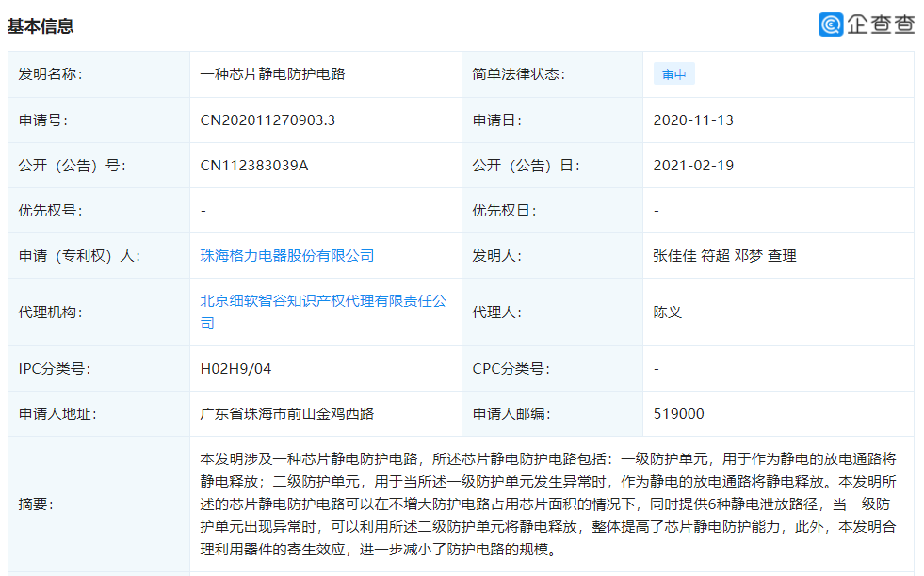Image resolution: width=924 pixels, height=576 pixels.
Task: Select IPC classification H02H9/04
Action: coord(235,369)
